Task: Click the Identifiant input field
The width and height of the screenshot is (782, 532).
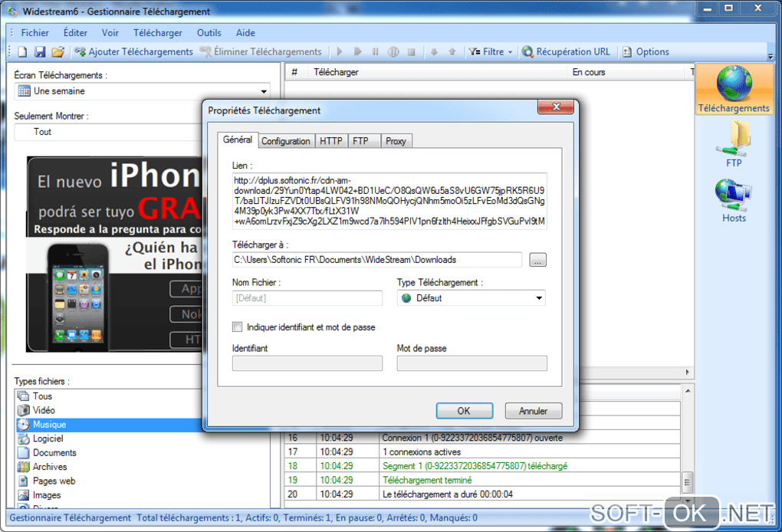Action: point(307,363)
